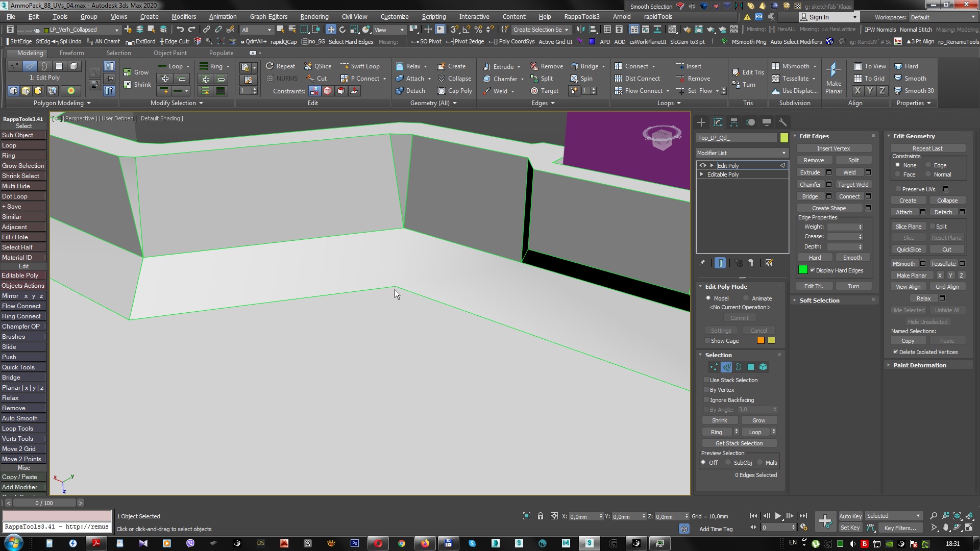The width and height of the screenshot is (980, 551).
Task: Open the Modifier List dropdown
Action: 742,153
